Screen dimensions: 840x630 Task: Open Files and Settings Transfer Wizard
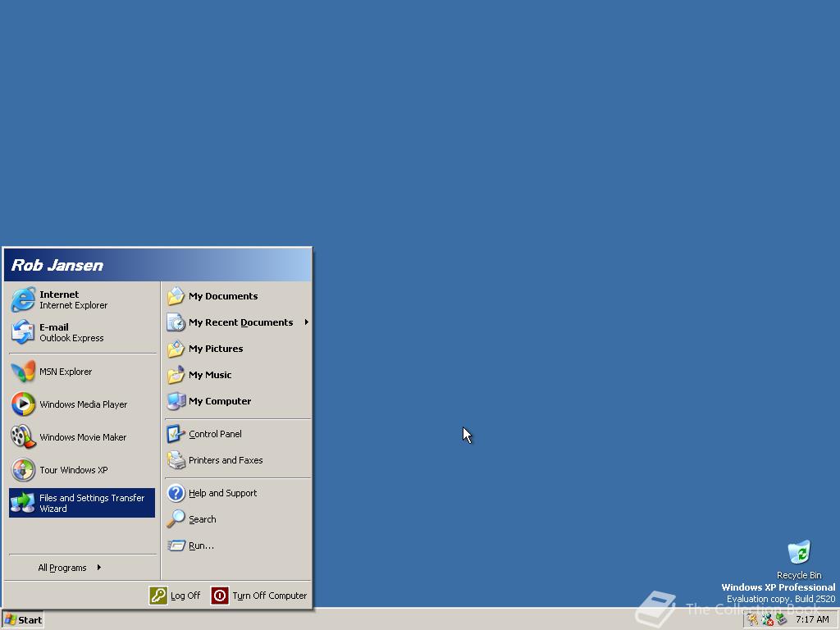click(82, 503)
